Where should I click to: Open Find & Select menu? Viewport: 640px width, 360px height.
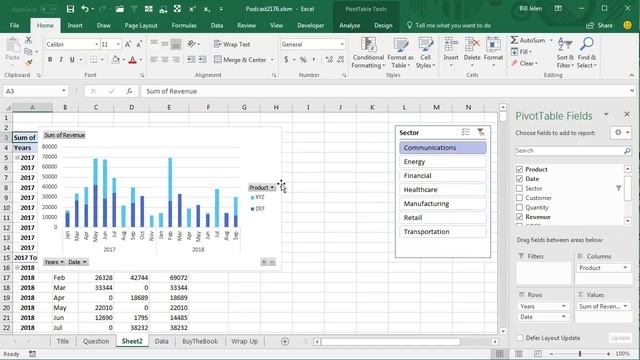coord(587,53)
